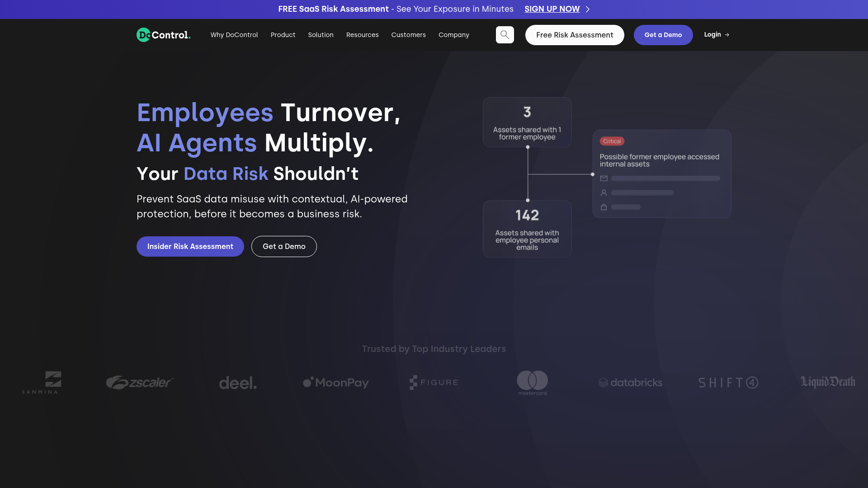Click the 'Employees Turnover,' headline
The height and width of the screenshot is (488, 868).
(x=269, y=113)
